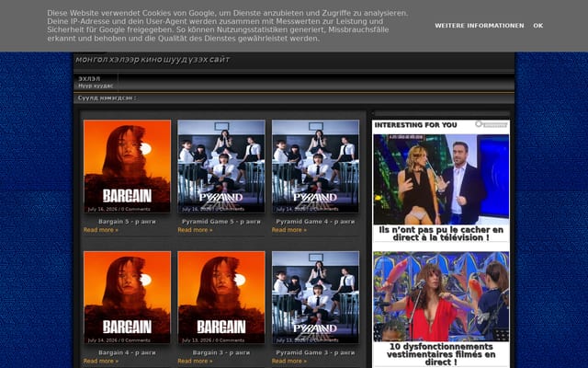Read more under Pyramid Game 5
Viewport: 588px width, 368px height.
(x=195, y=230)
